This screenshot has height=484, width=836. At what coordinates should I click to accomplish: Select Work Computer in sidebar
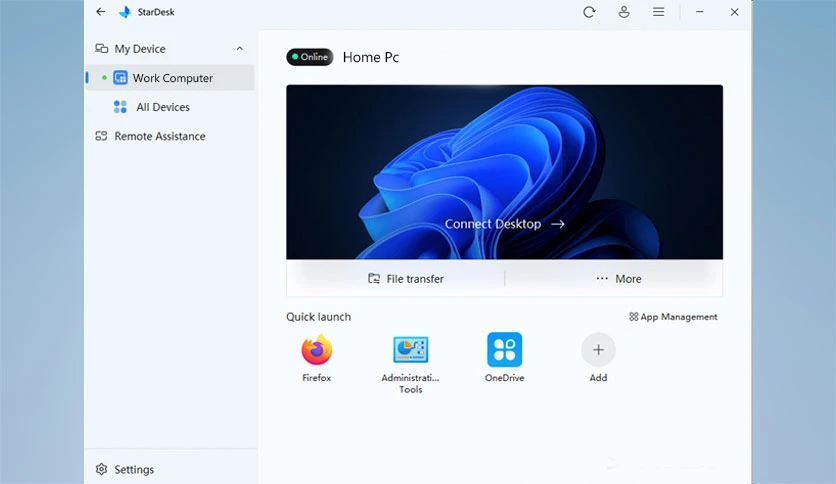pyautogui.click(x=170, y=78)
